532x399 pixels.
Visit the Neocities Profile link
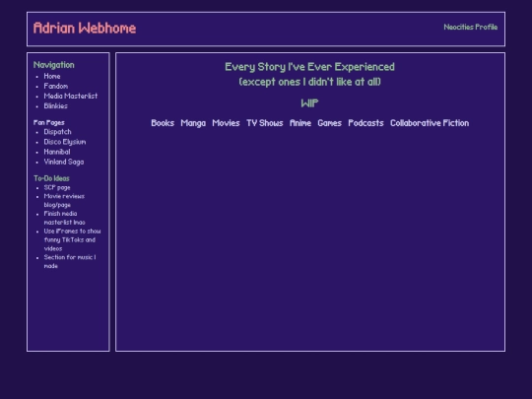[x=471, y=27]
